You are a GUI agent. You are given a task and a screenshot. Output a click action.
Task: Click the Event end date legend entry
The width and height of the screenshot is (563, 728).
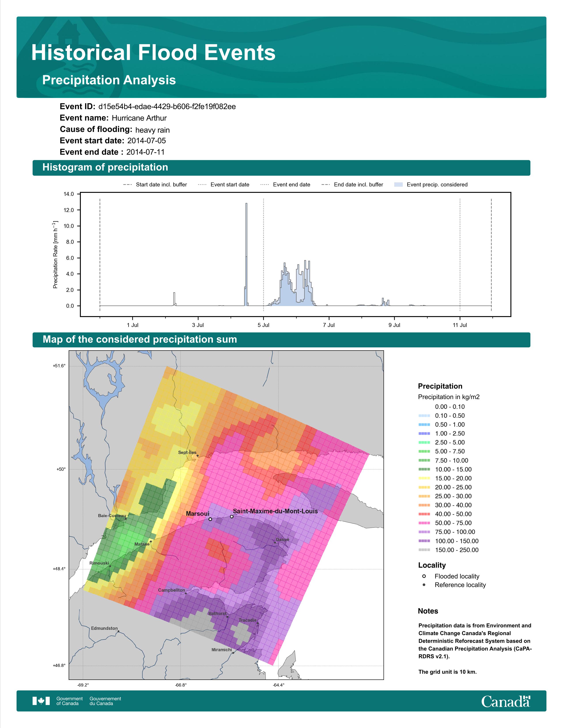click(x=285, y=185)
